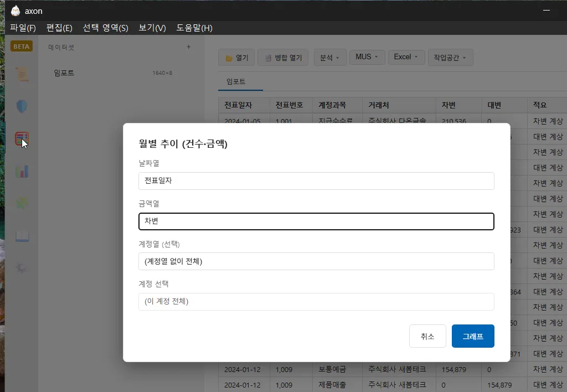Open the bar chart icon in sidebar
The image size is (567, 392).
22,171
